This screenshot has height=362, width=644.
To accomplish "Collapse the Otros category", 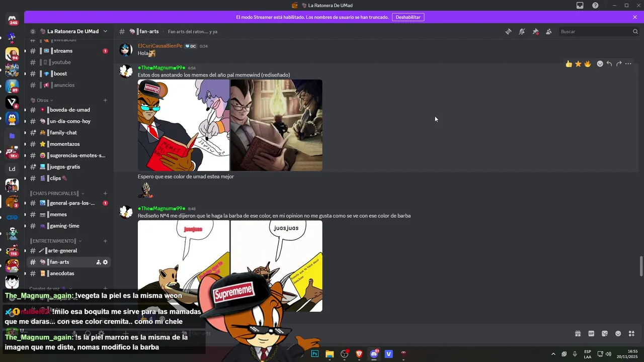I will [43, 100].
